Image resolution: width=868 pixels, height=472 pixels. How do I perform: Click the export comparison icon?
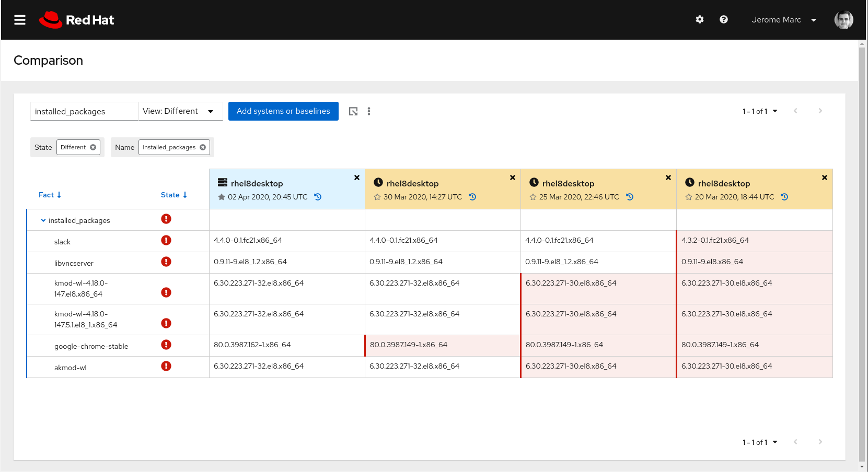(x=353, y=111)
